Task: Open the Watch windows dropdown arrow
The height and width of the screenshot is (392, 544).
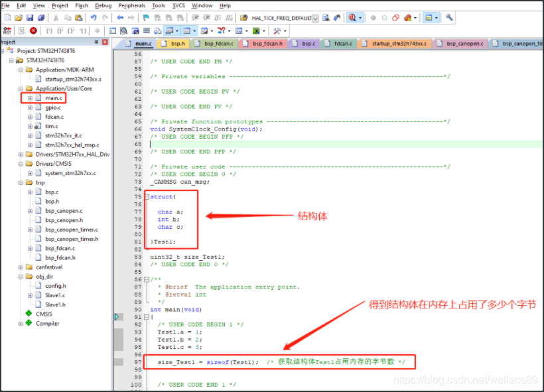Action: (x=177, y=31)
